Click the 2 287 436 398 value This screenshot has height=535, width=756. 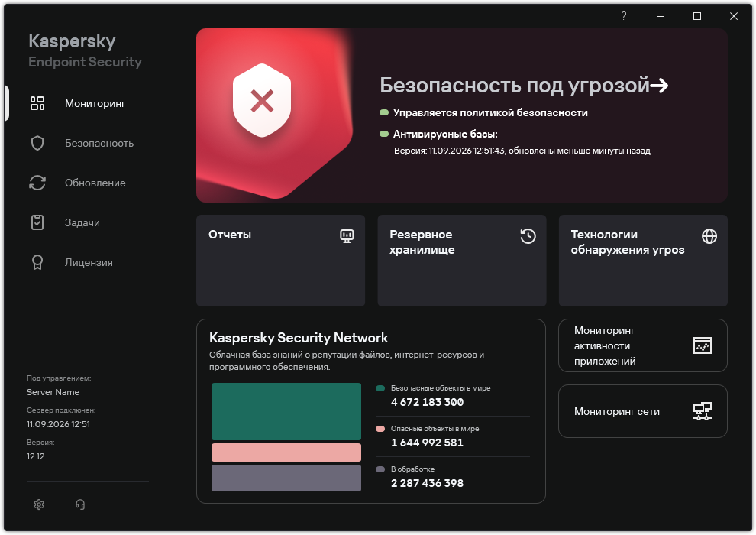click(427, 483)
